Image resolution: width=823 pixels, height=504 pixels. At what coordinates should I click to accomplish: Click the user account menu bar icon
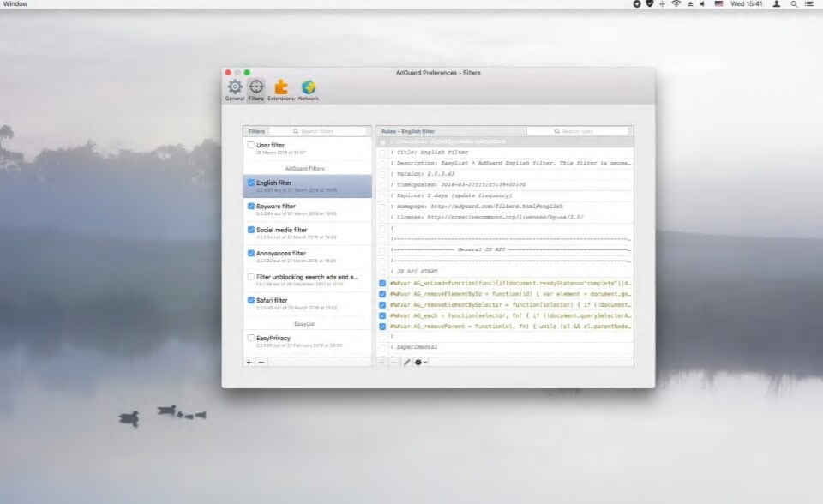(x=777, y=3)
